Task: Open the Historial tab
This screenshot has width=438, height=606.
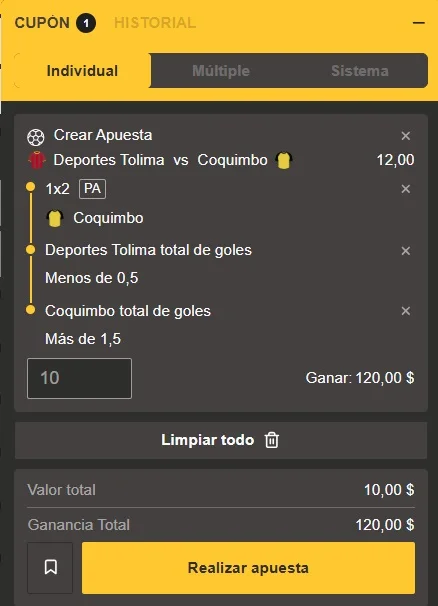Action: [x=155, y=23]
